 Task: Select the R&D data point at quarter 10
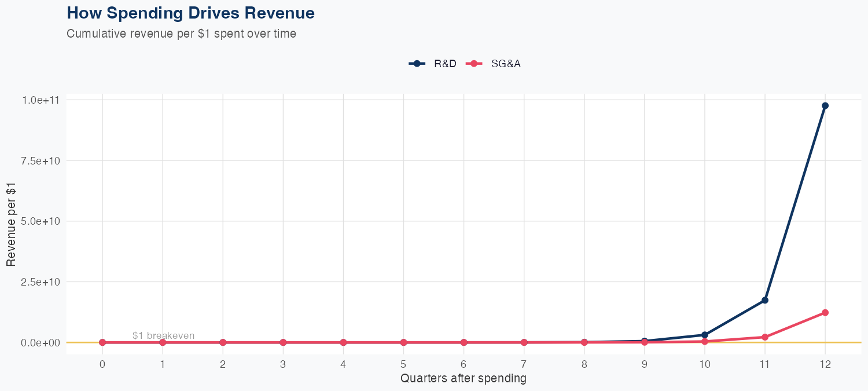[x=705, y=335]
